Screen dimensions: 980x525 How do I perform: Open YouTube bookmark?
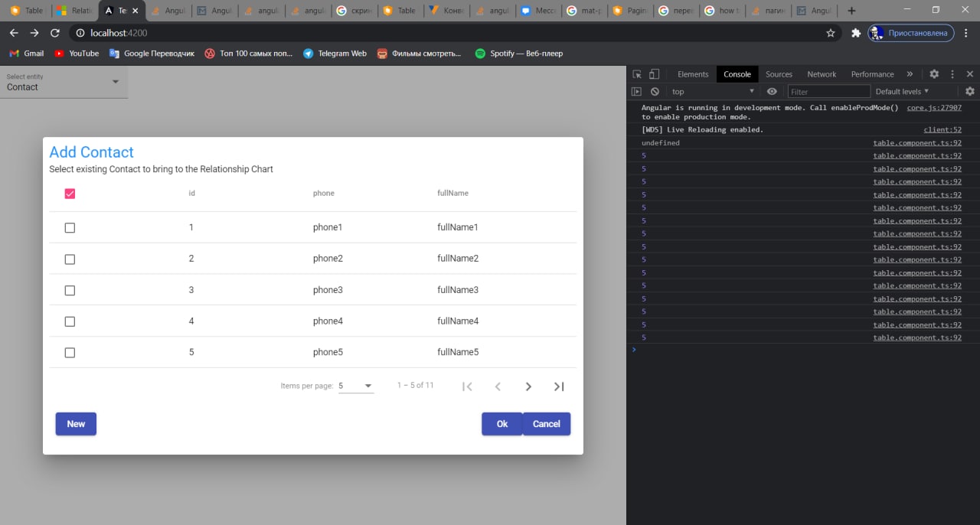click(77, 54)
